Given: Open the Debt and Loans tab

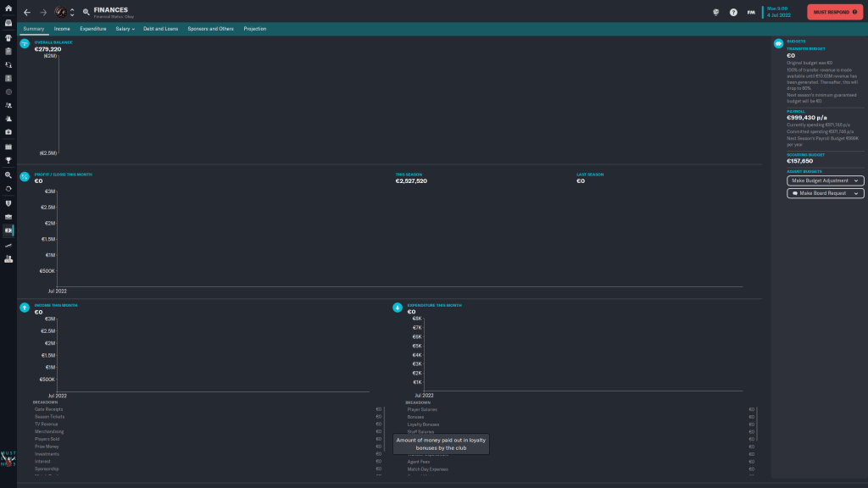Looking at the screenshot, I should click(160, 29).
